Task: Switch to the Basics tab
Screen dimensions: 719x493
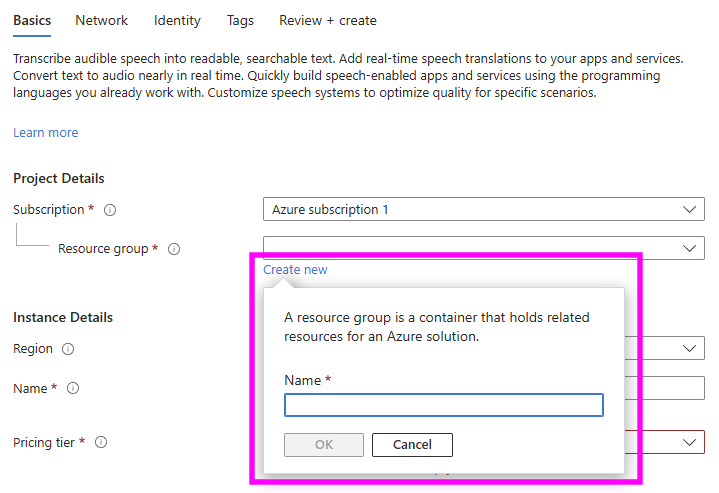Action: 32,20
